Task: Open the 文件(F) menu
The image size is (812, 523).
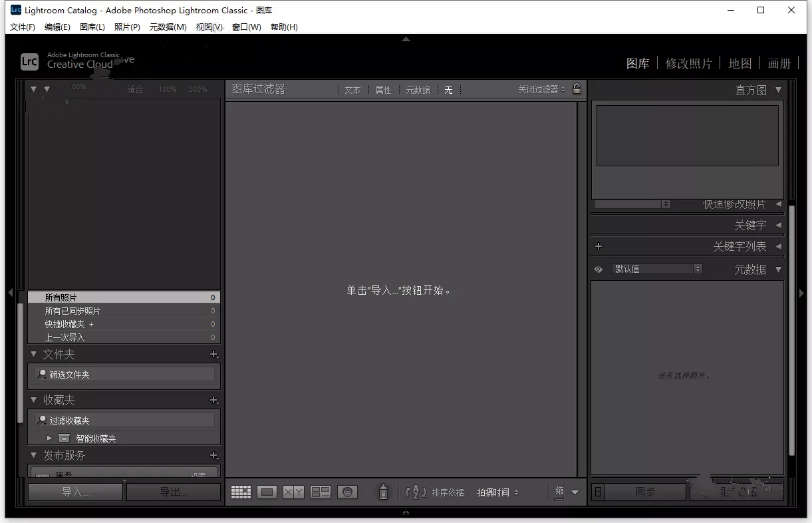Action: tap(23, 27)
